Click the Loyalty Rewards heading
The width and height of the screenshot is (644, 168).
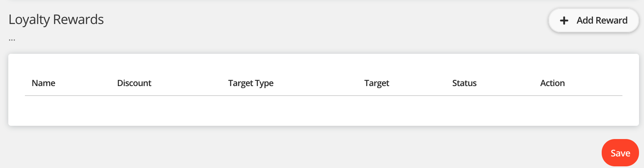[x=56, y=19]
